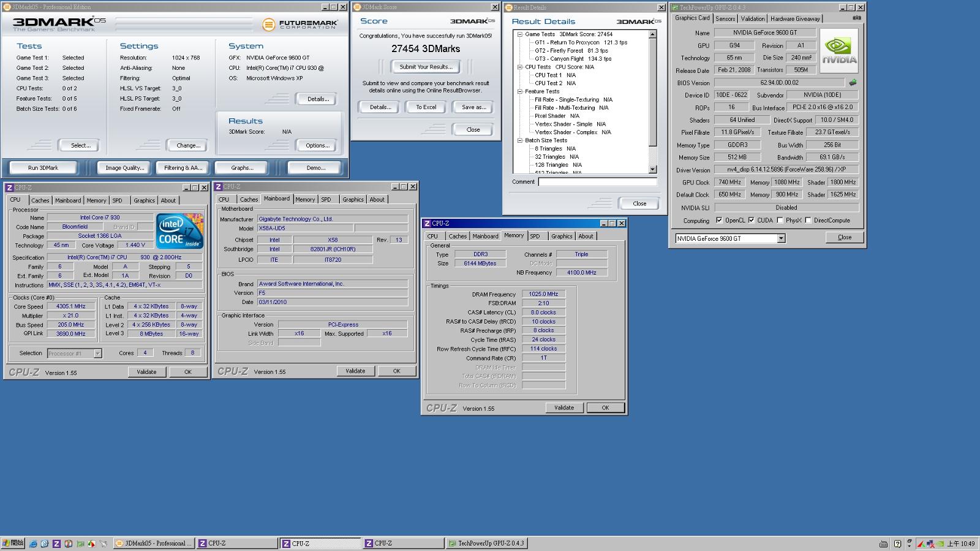
Task: Select Pixel Shader N/A result row
Action: click(x=557, y=116)
